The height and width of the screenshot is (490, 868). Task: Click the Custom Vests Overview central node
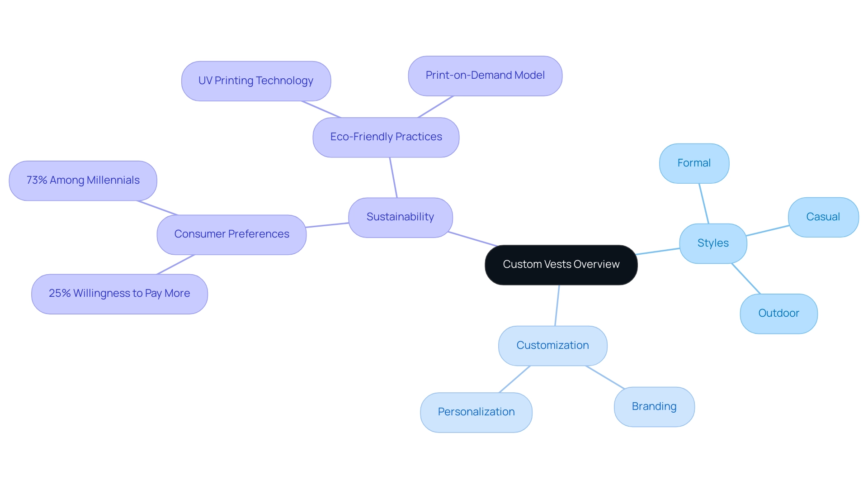pyautogui.click(x=561, y=264)
